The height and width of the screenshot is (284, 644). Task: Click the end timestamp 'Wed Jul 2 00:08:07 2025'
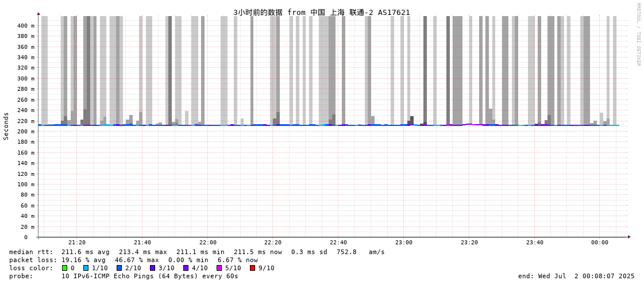click(585, 276)
